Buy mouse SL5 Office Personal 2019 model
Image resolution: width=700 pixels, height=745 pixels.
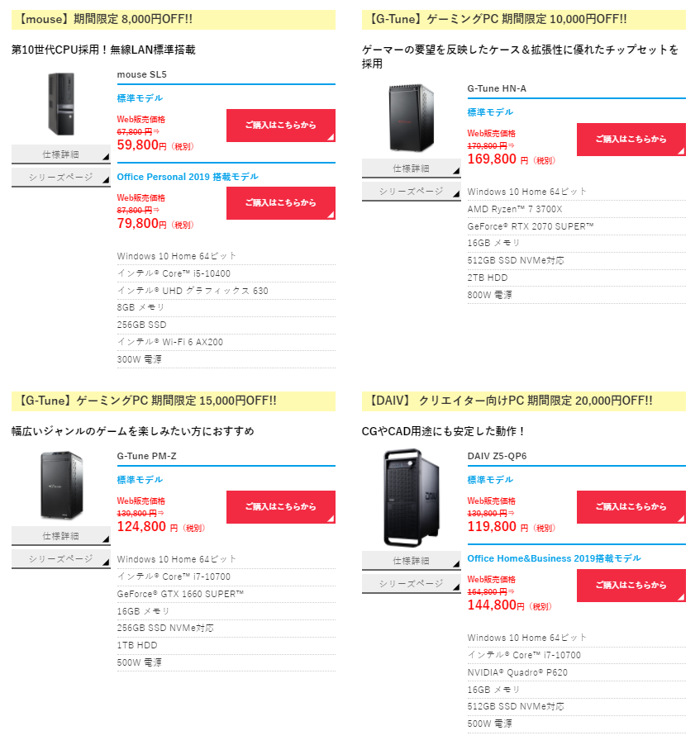click(x=280, y=203)
